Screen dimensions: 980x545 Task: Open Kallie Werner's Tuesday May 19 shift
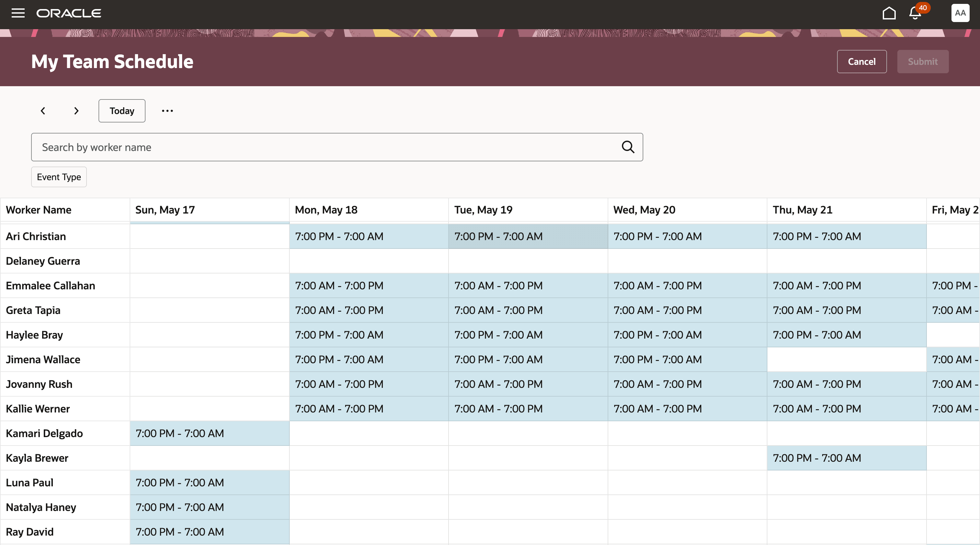click(528, 409)
